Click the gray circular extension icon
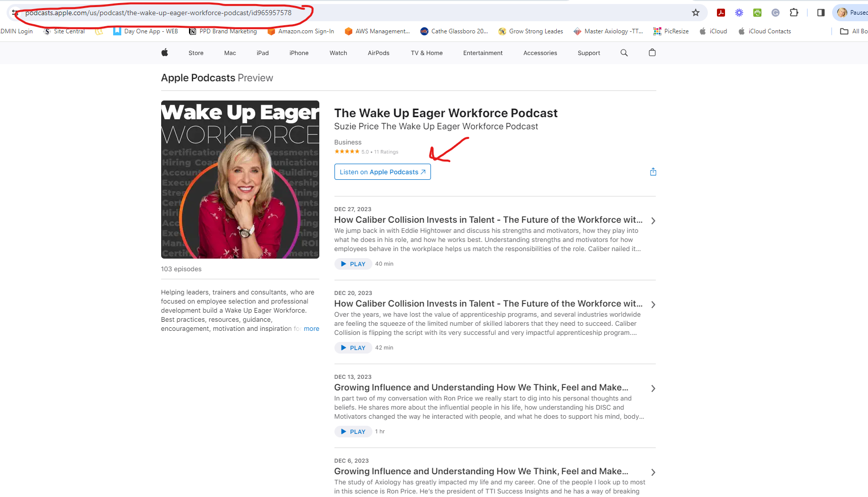Image resolution: width=868 pixels, height=497 pixels. click(776, 13)
